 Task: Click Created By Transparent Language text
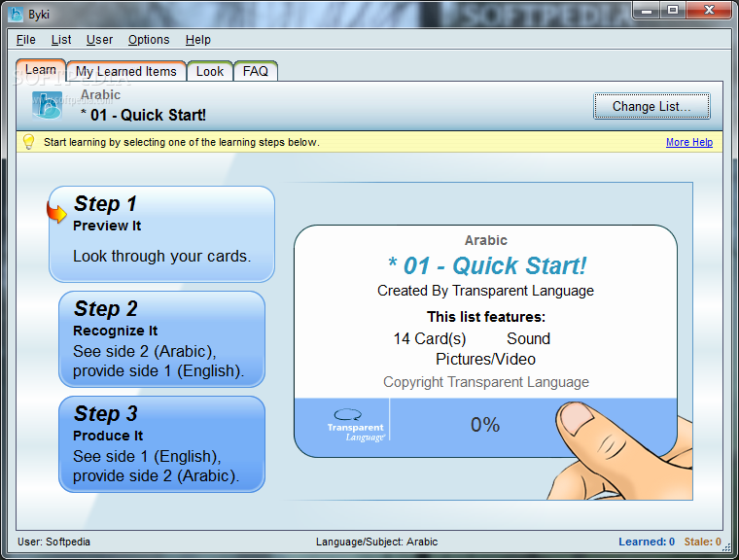pos(485,291)
